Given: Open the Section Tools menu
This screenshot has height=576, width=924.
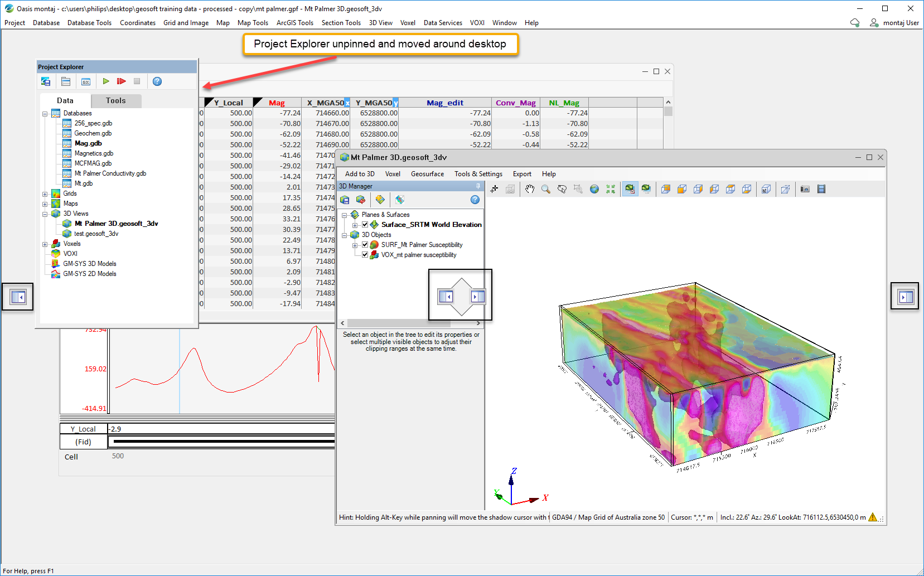Looking at the screenshot, I should 341,23.
